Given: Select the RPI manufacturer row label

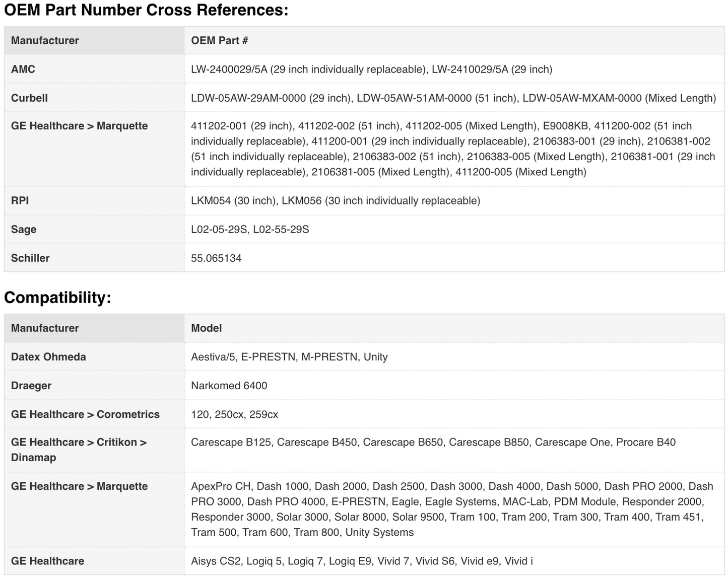Looking at the screenshot, I should (x=95, y=200).
